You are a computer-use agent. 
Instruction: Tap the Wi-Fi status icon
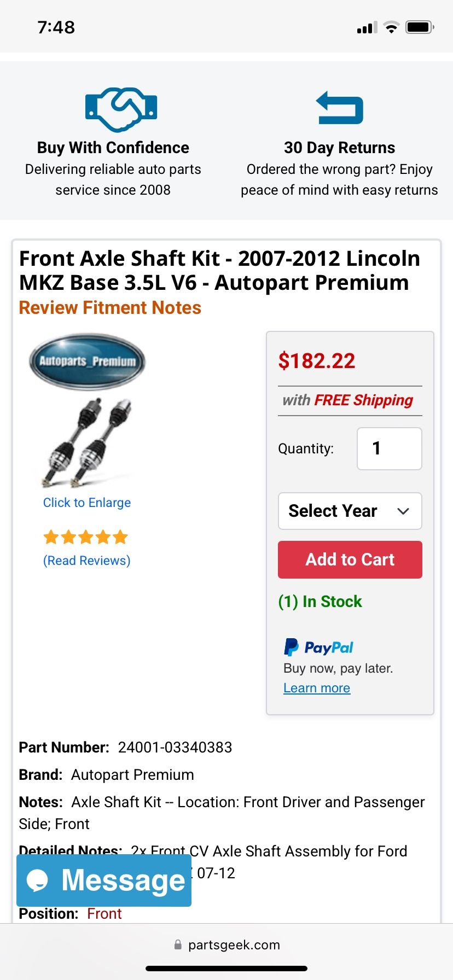(x=391, y=27)
